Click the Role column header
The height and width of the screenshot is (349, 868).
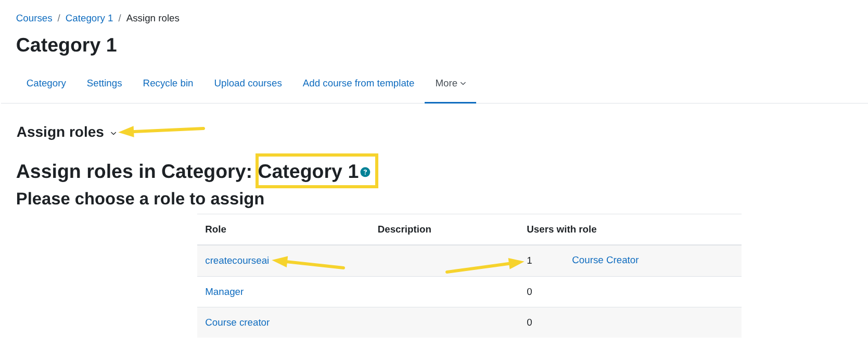click(x=215, y=229)
